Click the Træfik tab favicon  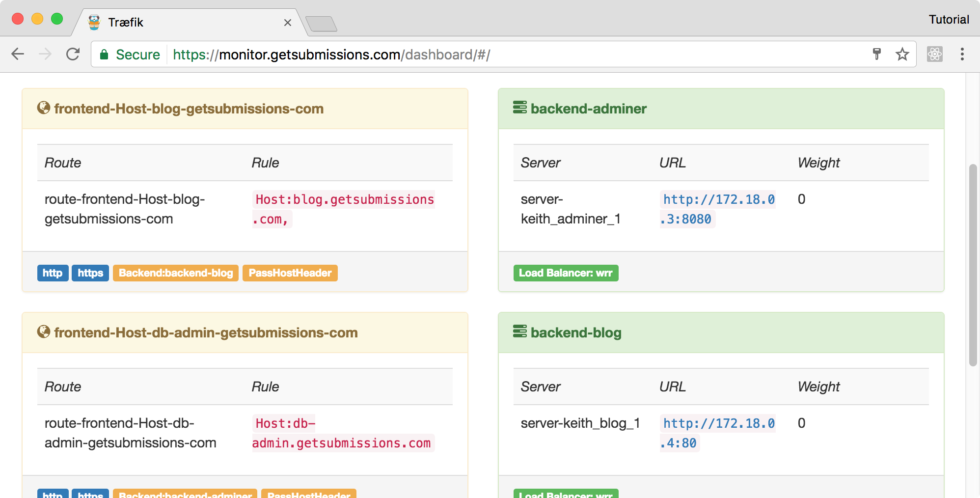(x=94, y=22)
